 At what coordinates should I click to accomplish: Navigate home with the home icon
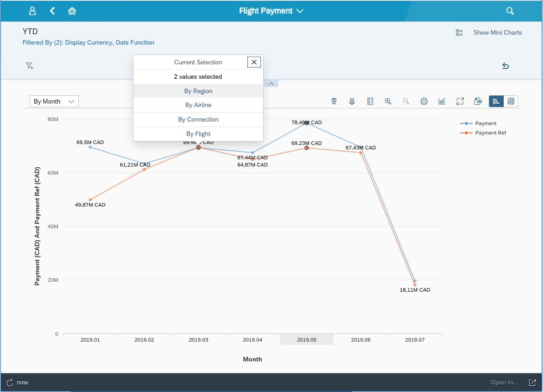pyautogui.click(x=72, y=10)
